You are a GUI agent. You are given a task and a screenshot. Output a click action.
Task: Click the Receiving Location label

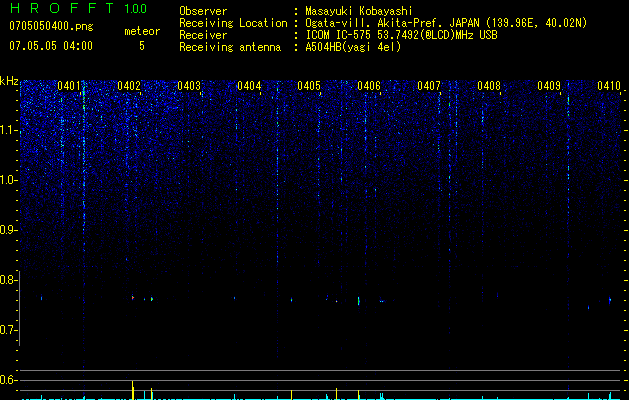233,23
